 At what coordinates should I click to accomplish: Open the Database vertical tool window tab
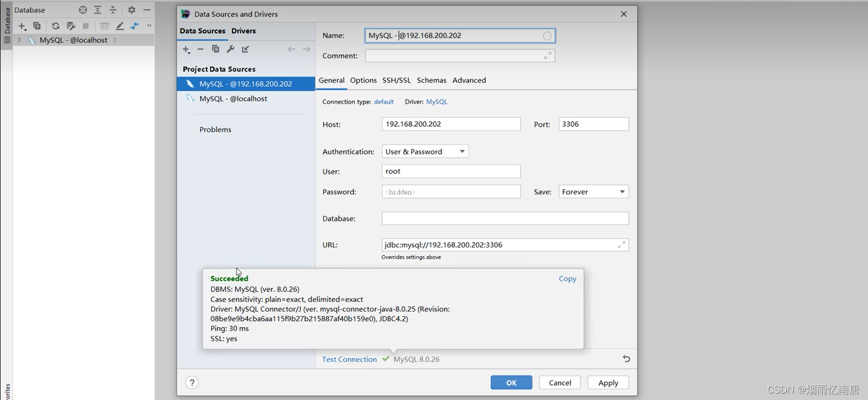coord(7,24)
